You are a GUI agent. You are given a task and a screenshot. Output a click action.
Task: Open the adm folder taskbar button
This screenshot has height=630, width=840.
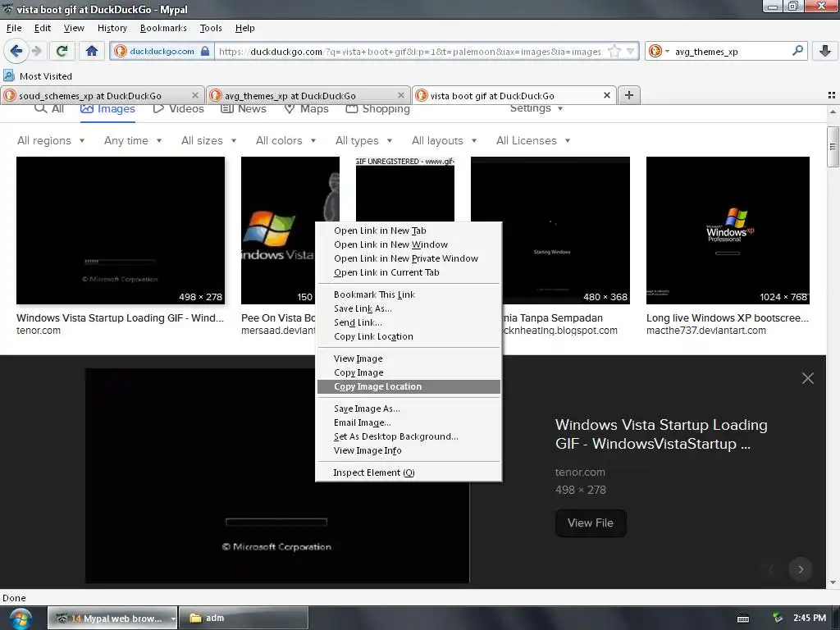[243, 618]
